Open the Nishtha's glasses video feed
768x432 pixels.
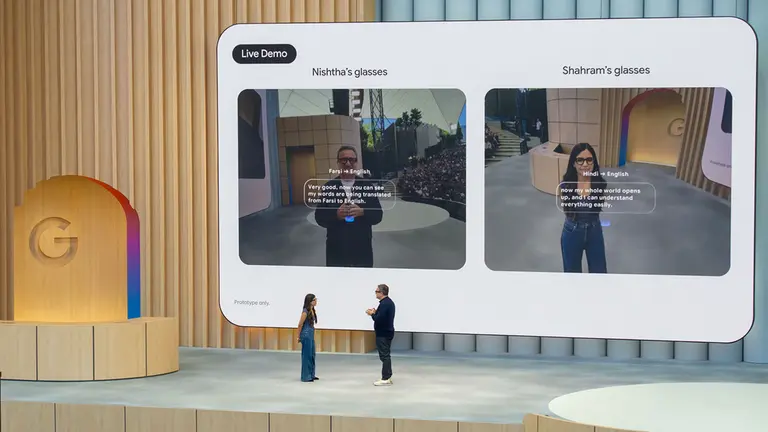click(351, 178)
